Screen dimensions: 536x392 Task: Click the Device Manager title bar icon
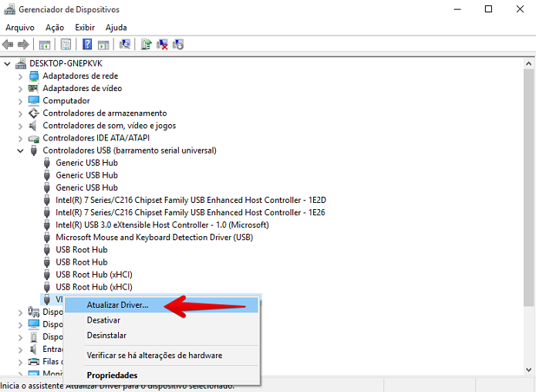coord(9,9)
